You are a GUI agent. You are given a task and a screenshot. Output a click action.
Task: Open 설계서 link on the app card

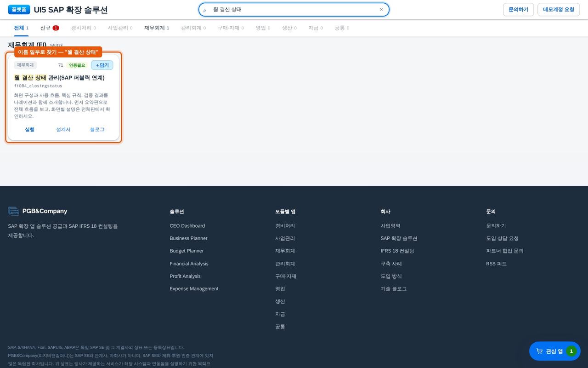click(63, 130)
